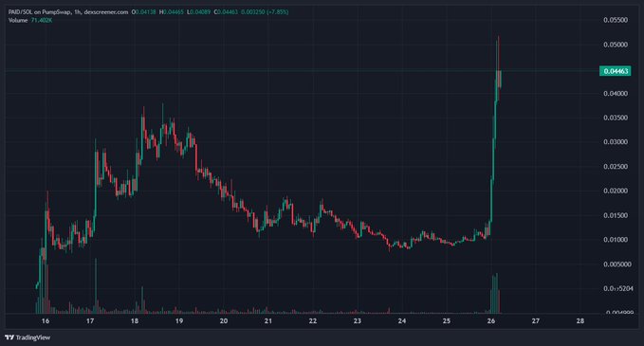Image resolution: width=644 pixels, height=346 pixels.
Task: Click the current price tag 0.04463
Action: point(616,71)
